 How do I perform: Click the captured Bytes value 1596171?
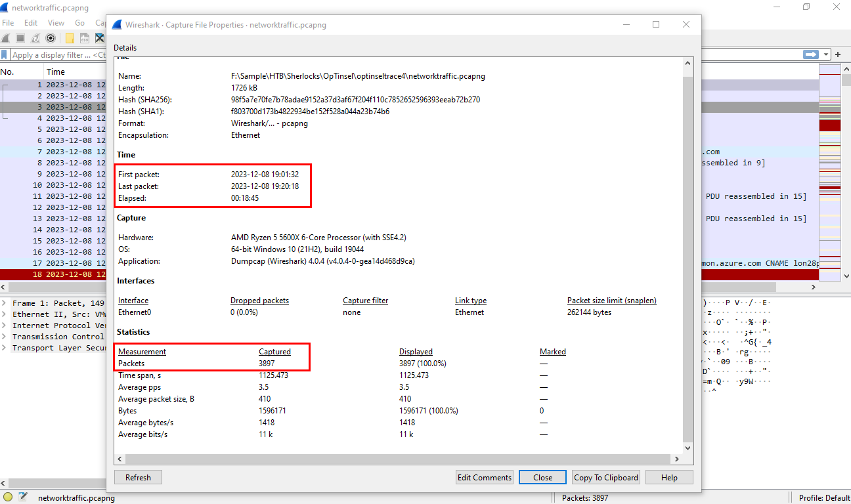[x=273, y=411]
